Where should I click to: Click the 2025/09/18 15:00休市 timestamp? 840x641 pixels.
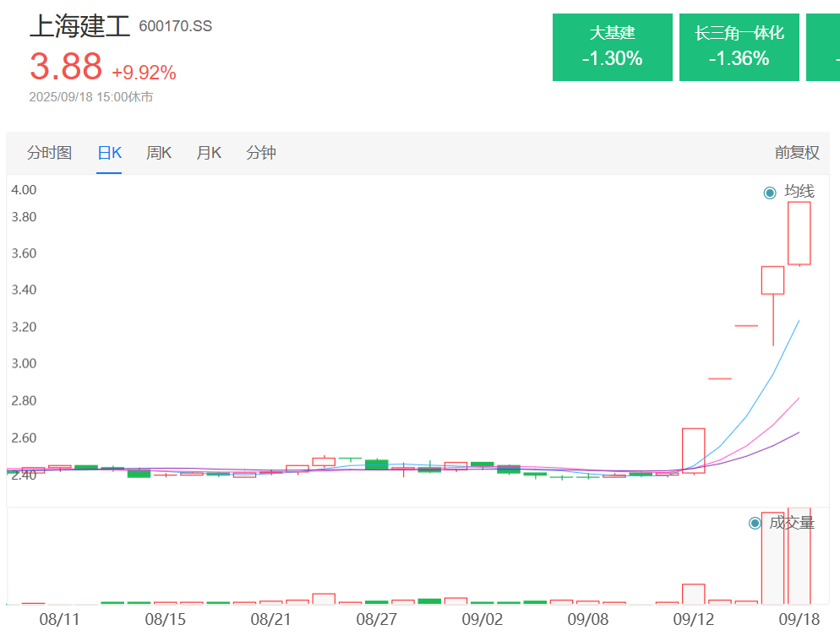tap(91, 97)
